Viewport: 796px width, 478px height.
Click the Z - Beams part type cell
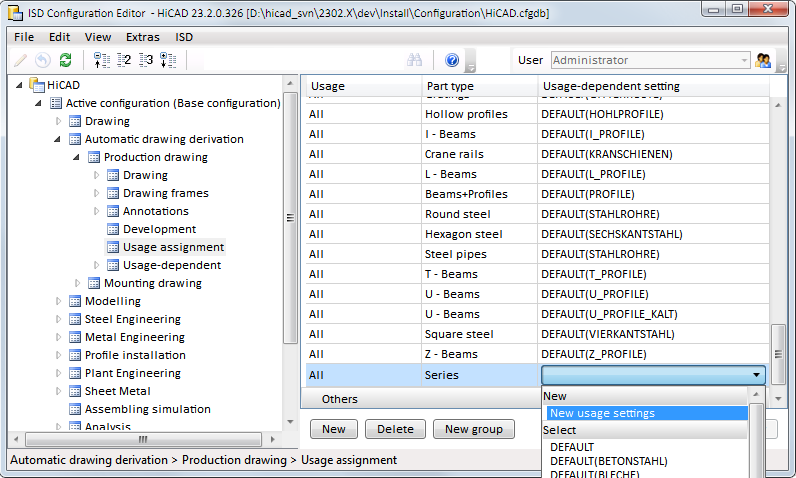(479, 354)
